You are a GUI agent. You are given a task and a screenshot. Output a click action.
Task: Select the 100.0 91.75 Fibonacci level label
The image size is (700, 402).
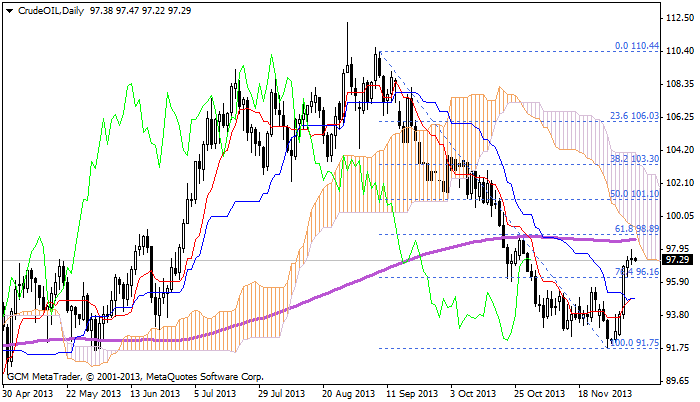pos(633,342)
